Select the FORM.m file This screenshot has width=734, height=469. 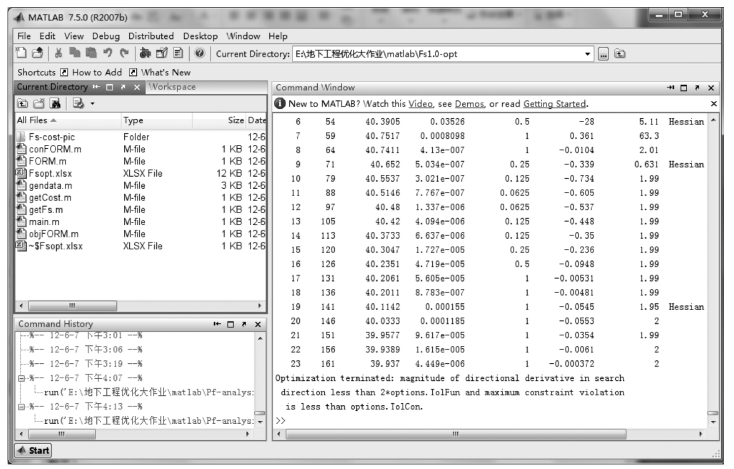tap(47, 161)
